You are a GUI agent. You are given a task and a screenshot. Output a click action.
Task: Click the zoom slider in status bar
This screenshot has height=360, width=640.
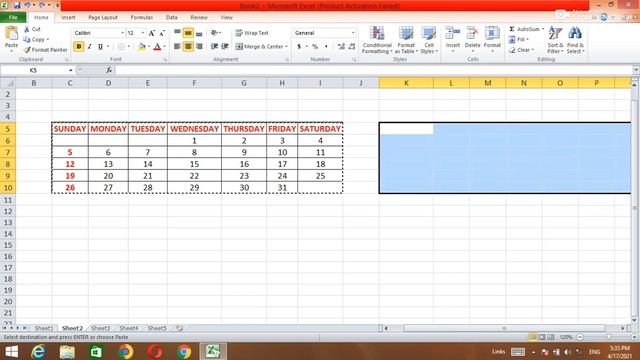(608, 337)
